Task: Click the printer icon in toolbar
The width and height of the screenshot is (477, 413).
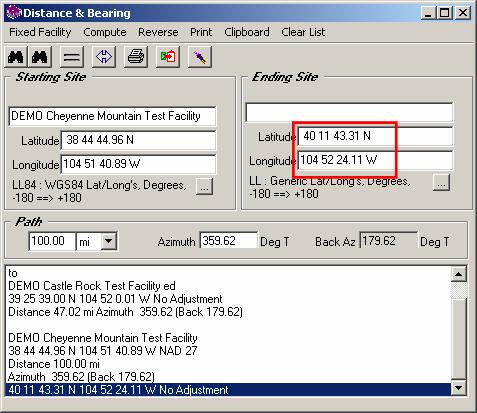Action: [136, 57]
